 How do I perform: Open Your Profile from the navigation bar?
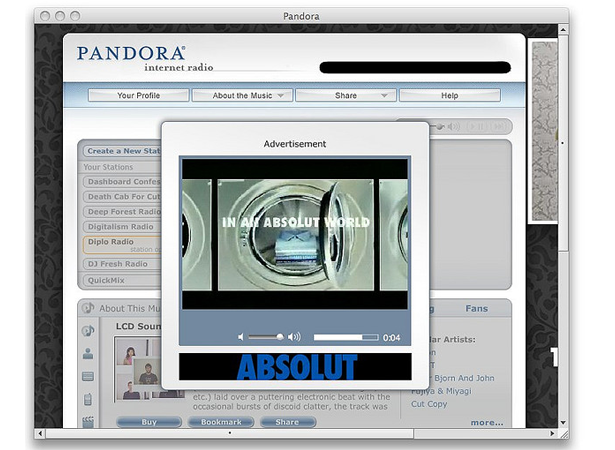pyautogui.click(x=138, y=95)
